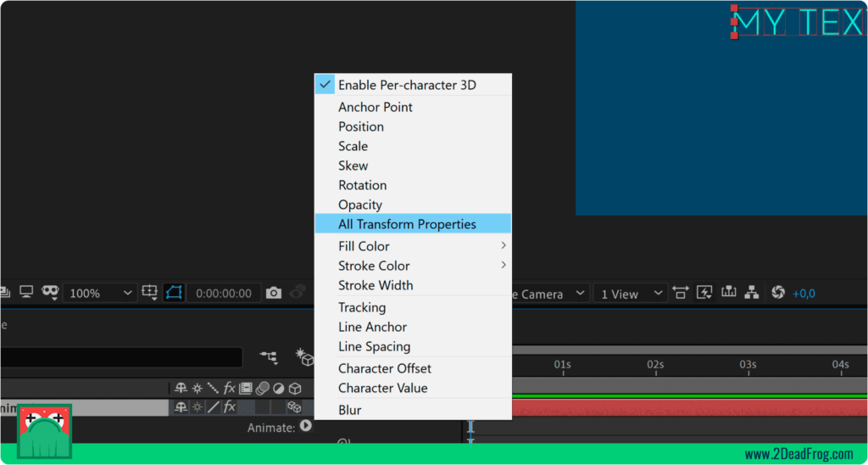Image resolution: width=868 pixels, height=465 pixels.
Task: Click the Primary Viewer monitor icon
Action: pyautogui.click(x=26, y=292)
